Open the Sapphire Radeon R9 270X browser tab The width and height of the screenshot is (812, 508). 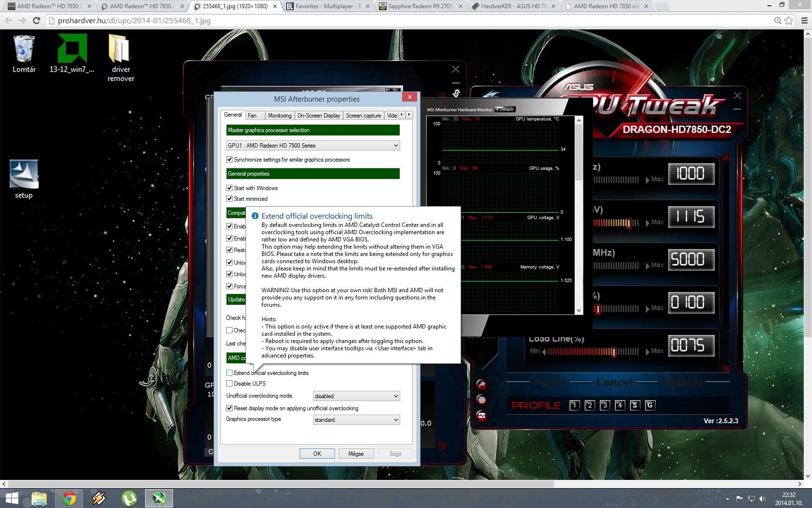(420, 6)
